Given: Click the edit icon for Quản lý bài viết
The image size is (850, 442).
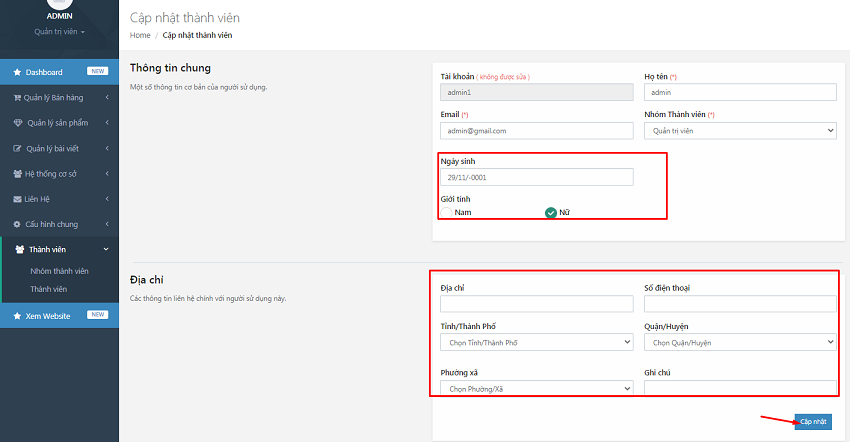Looking at the screenshot, I should click(x=17, y=149).
